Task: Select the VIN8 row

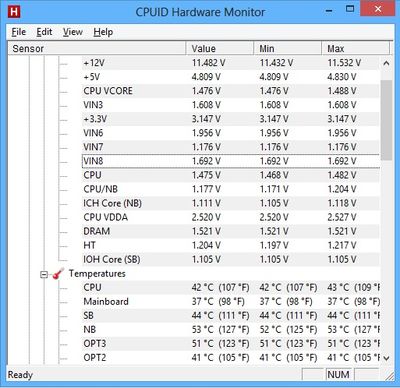Action: click(x=231, y=161)
